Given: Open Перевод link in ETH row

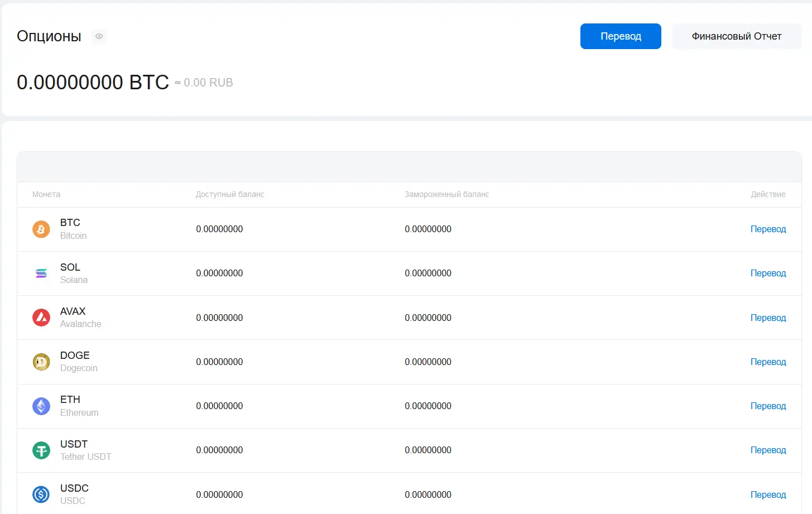Looking at the screenshot, I should click(x=768, y=406).
